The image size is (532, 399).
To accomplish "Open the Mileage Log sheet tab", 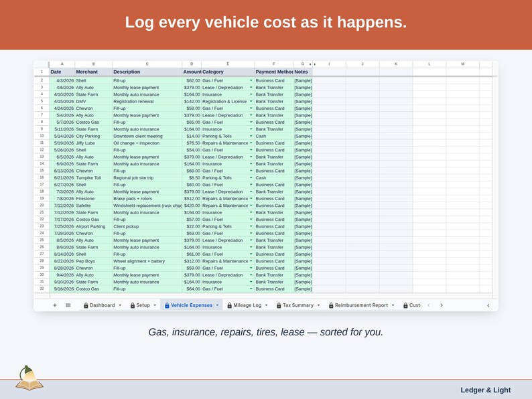I will pos(247,305).
